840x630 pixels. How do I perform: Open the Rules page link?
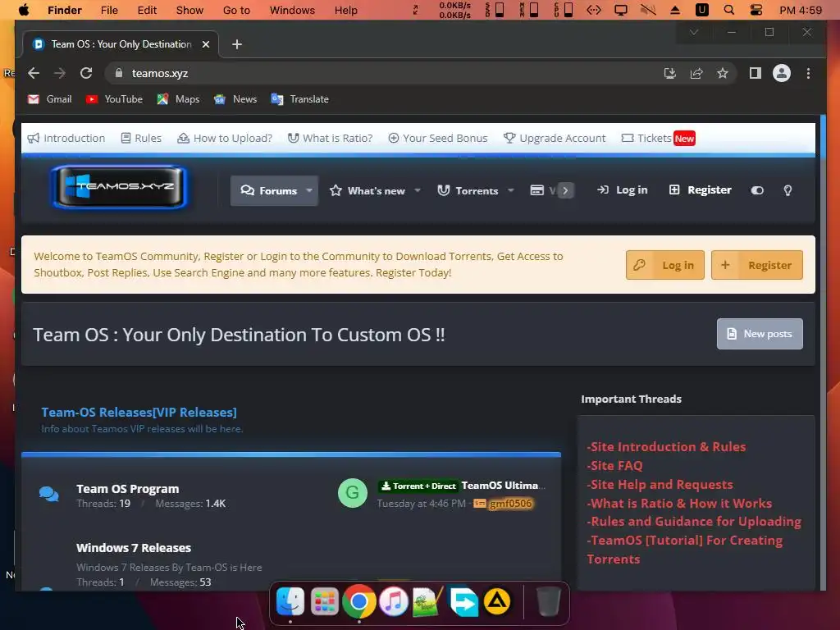click(x=141, y=138)
